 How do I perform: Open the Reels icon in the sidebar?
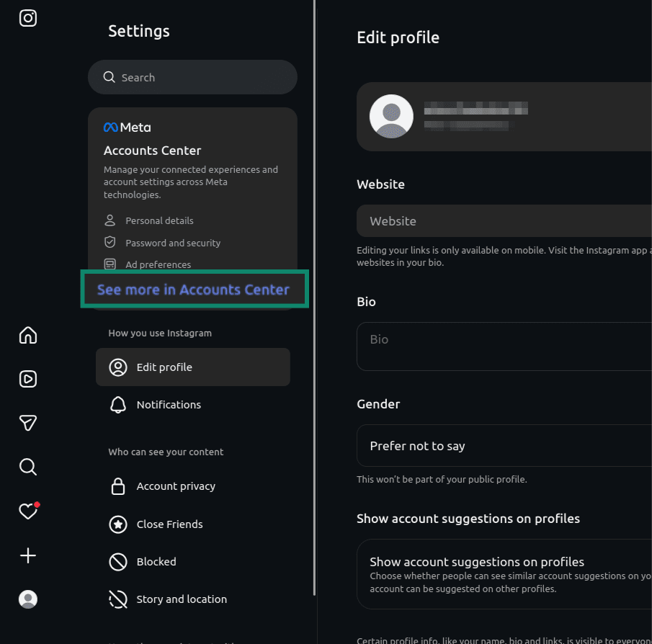(28, 379)
